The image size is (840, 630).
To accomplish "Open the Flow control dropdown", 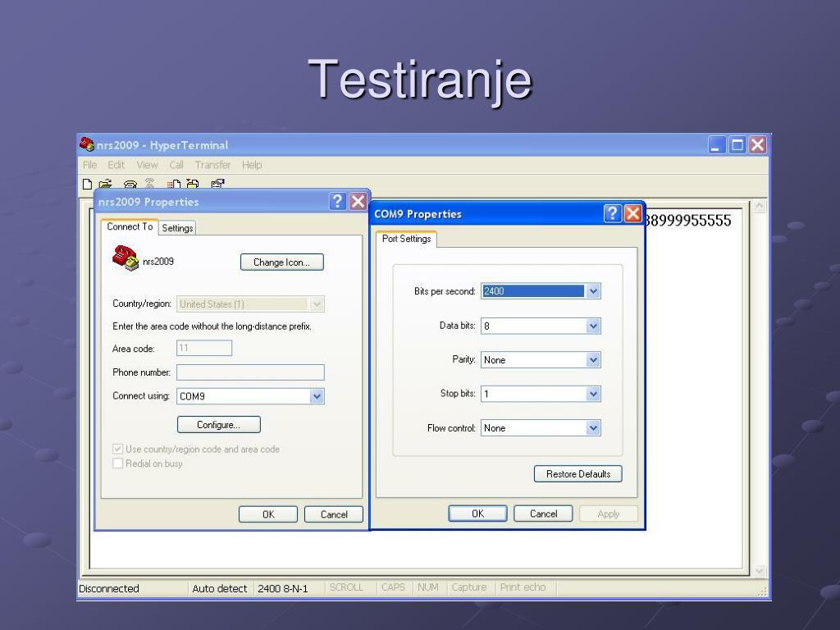I will pyautogui.click(x=593, y=428).
